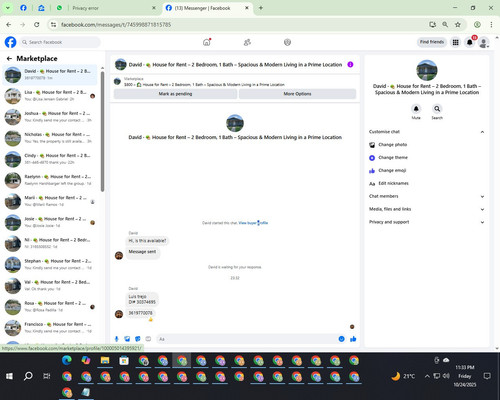Viewport: 500px width, 400px height.
Task: Open Nicholas's House for Rent conversation
Action: pyautogui.click(x=50, y=138)
